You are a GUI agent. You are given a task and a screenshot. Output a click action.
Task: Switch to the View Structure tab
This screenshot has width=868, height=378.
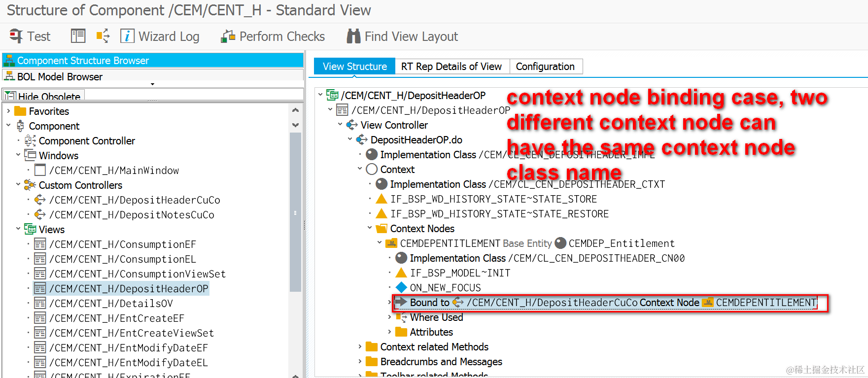pyautogui.click(x=354, y=67)
